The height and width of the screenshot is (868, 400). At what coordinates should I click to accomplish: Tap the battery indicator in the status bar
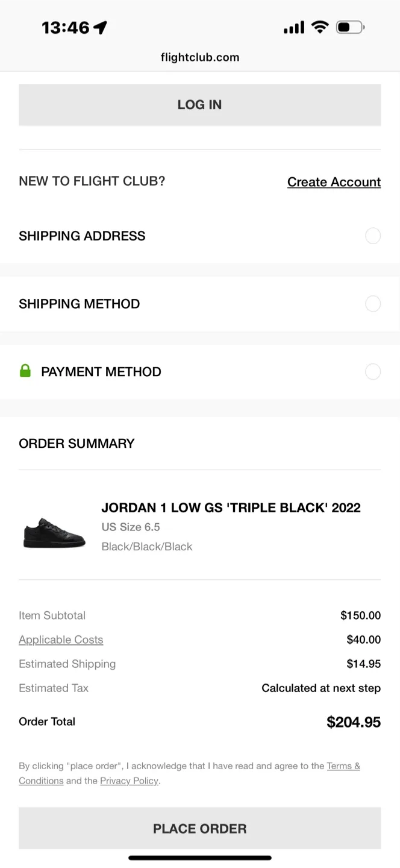coord(348,27)
